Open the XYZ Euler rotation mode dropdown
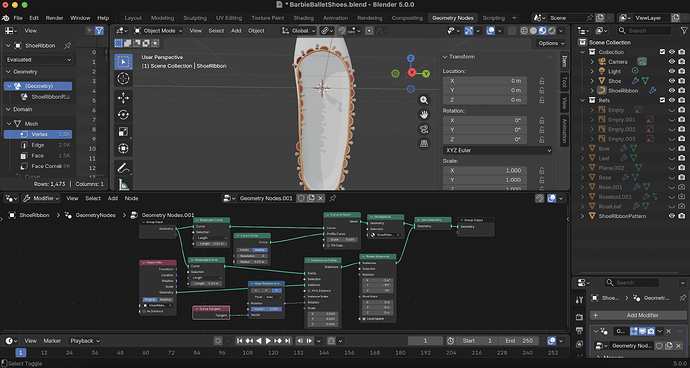Viewport: 690px width, 368px height. coord(497,150)
